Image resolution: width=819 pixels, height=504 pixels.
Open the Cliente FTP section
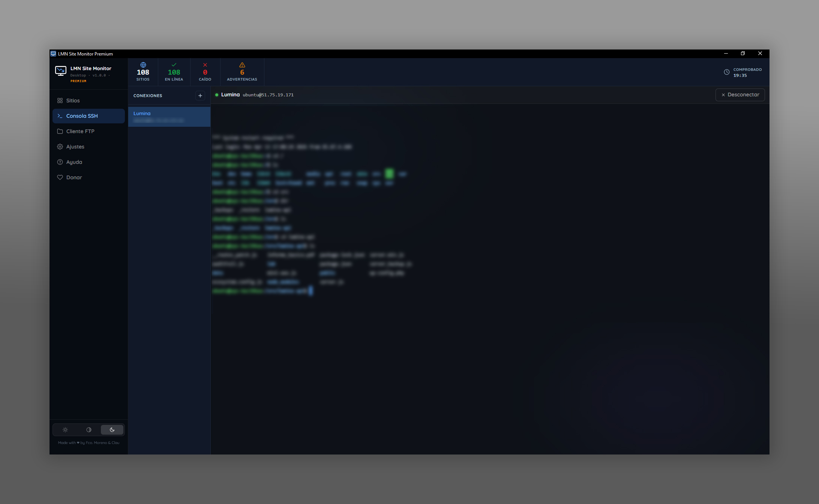pos(80,131)
